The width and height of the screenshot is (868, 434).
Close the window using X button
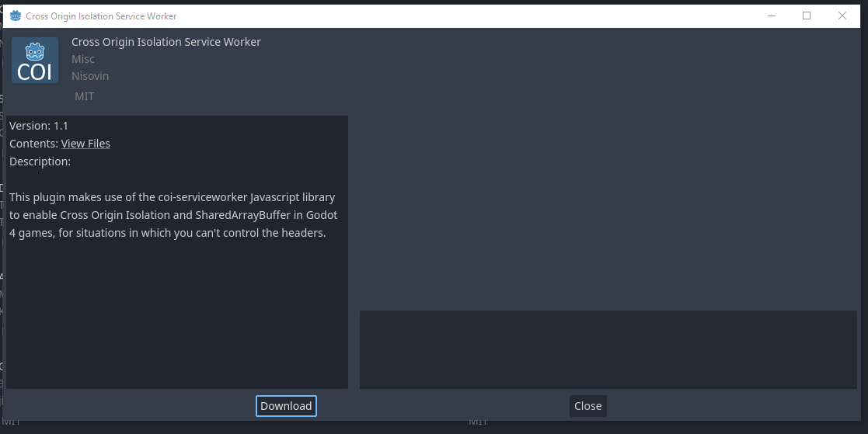(842, 16)
